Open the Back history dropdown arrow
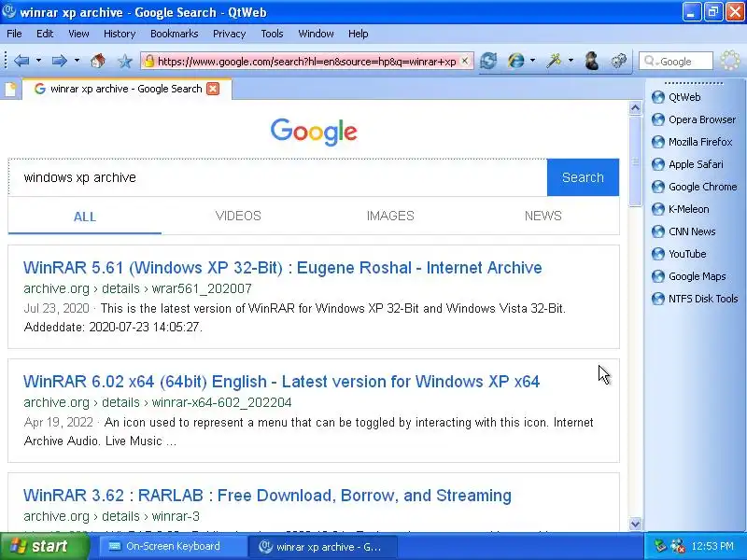Viewport: 747px width, 560px height. coord(38,61)
